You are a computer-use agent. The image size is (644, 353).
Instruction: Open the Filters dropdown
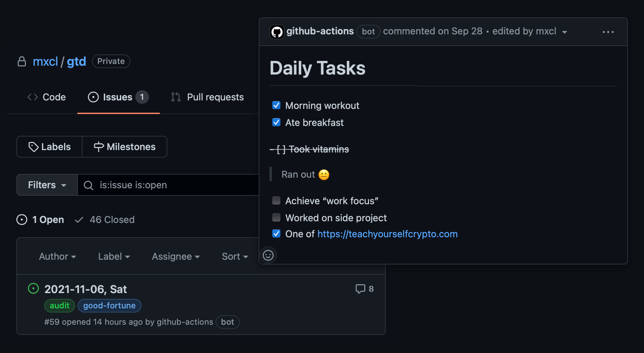click(46, 185)
